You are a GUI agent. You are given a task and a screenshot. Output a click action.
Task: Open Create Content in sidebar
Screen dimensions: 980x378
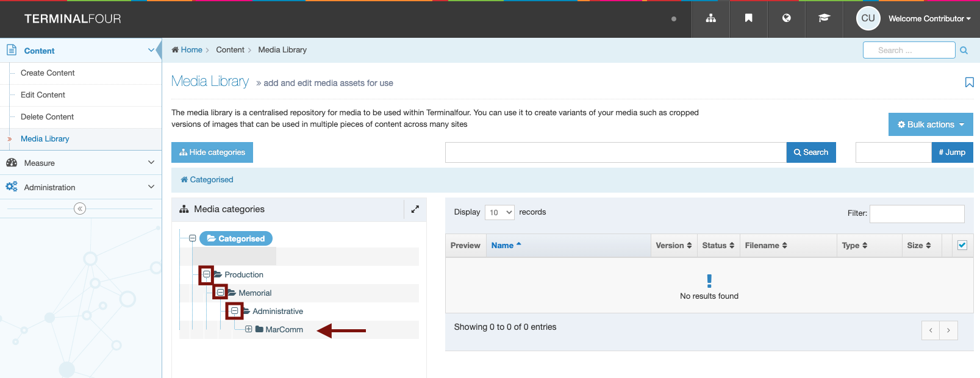click(48, 73)
